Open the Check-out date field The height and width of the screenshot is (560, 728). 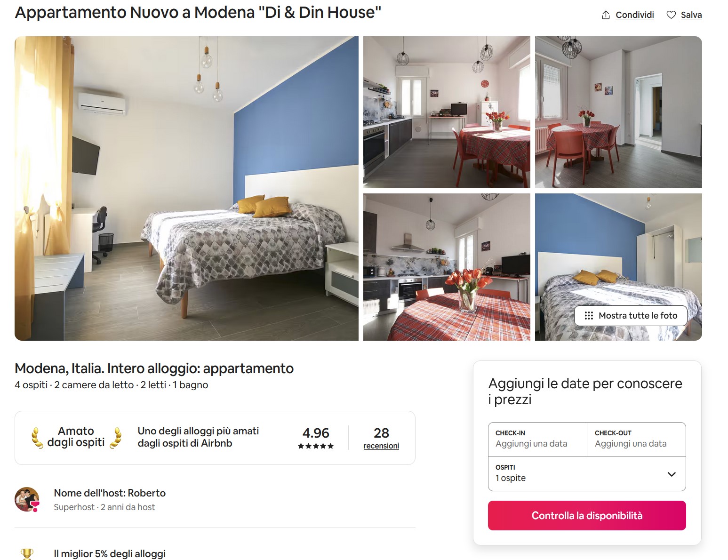pos(636,440)
